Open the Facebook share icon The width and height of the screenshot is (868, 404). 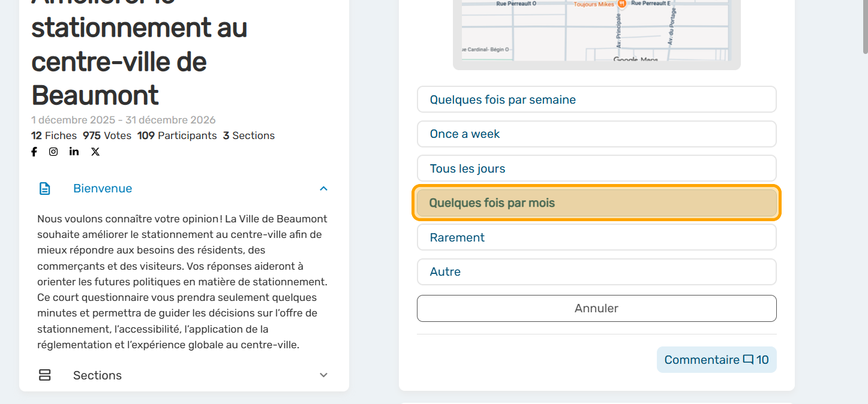pyautogui.click(x=34, y=152)
